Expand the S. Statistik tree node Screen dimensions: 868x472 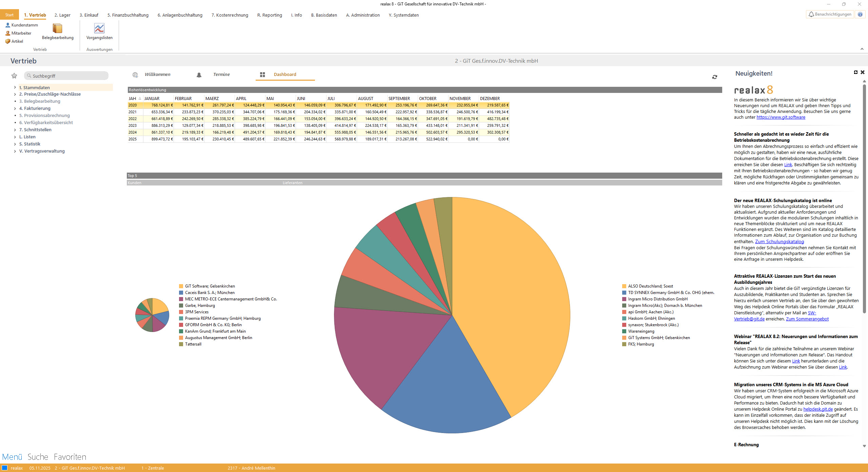click(x=15, y=144)
